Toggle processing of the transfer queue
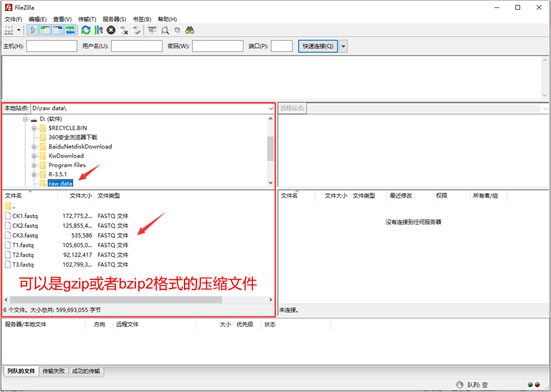Image resolution: width=551 pixels, height=392 pixels. click(x=99, y=30)
